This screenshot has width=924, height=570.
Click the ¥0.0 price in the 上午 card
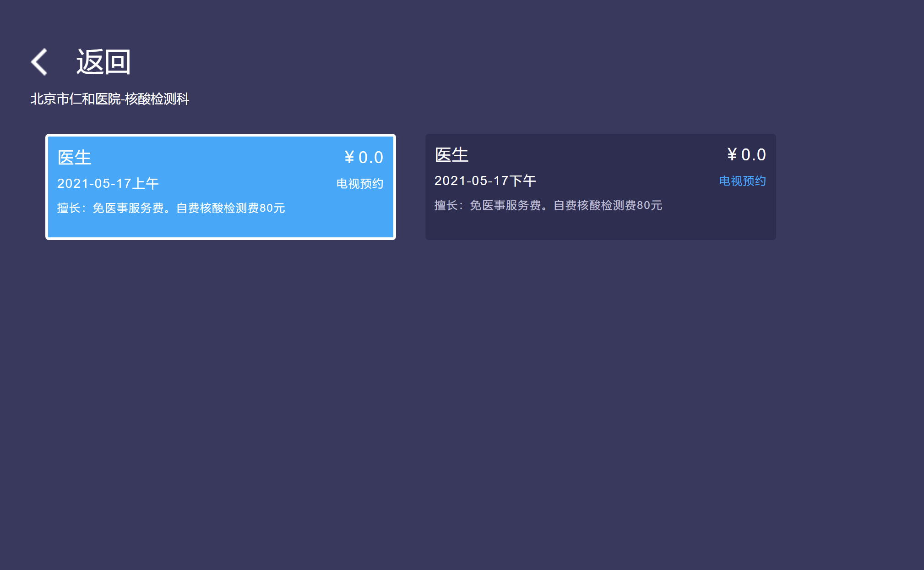click(x=364, y=158)
